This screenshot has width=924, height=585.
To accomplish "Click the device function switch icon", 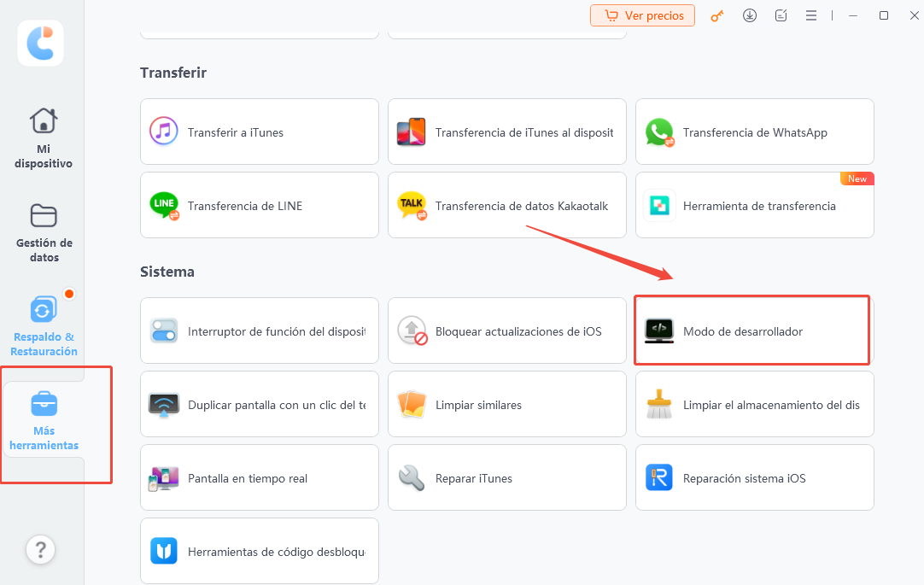I will click(164, 331).
